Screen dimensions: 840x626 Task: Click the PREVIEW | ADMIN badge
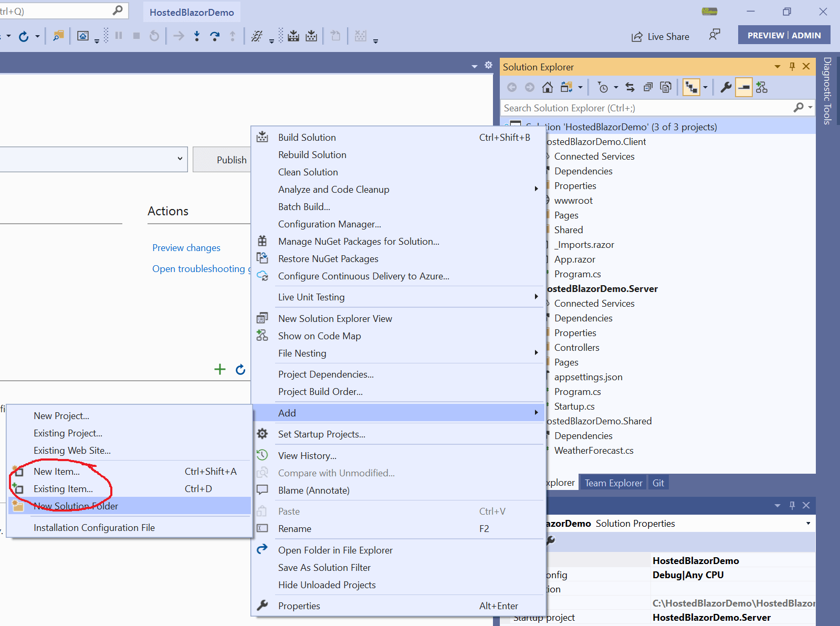coord(784,35)
